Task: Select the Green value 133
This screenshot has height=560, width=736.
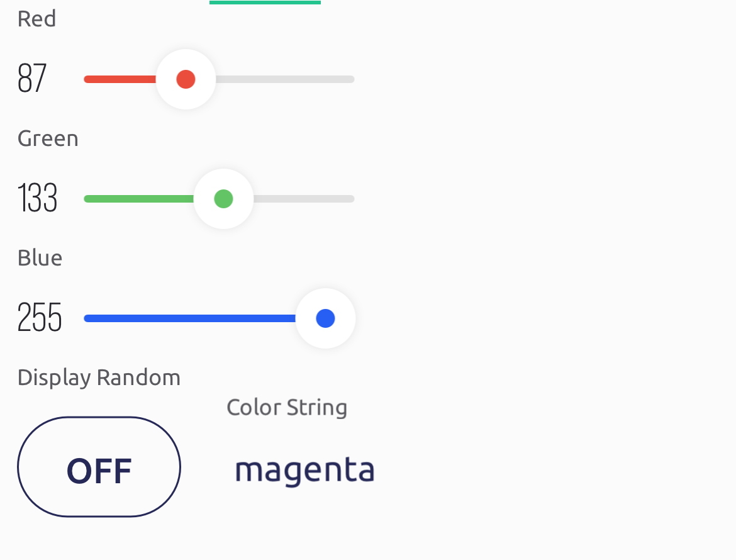Action: (38, 198)
